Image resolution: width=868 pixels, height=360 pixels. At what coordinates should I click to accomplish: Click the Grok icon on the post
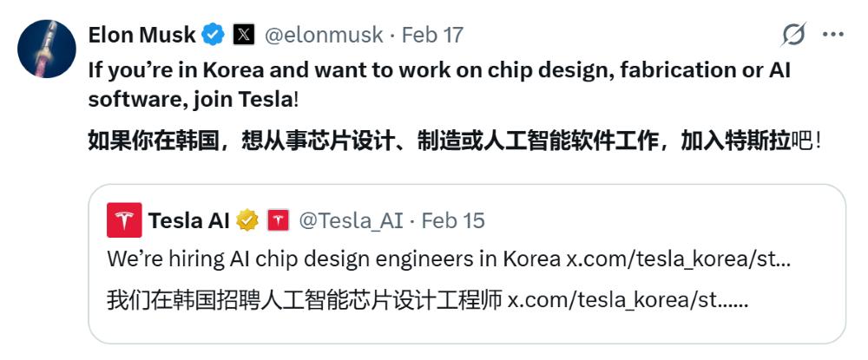coord(793,35)
